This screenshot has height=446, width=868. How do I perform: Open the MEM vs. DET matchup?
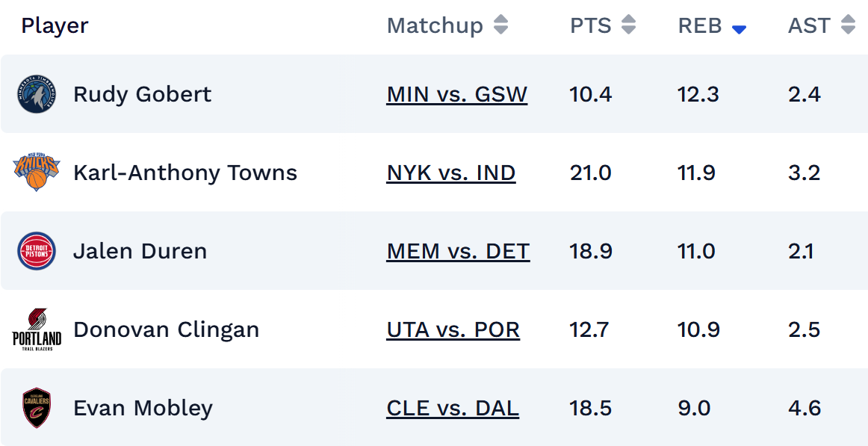458,252
